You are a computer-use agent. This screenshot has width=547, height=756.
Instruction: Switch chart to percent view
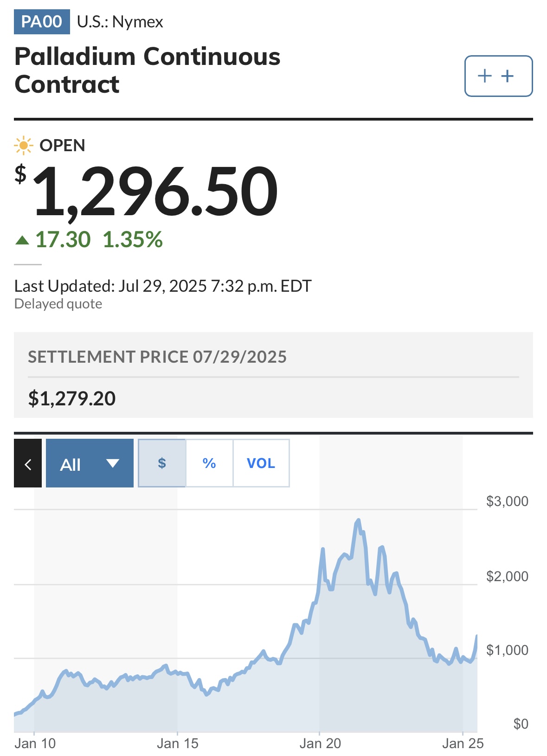tap(209, 463)
